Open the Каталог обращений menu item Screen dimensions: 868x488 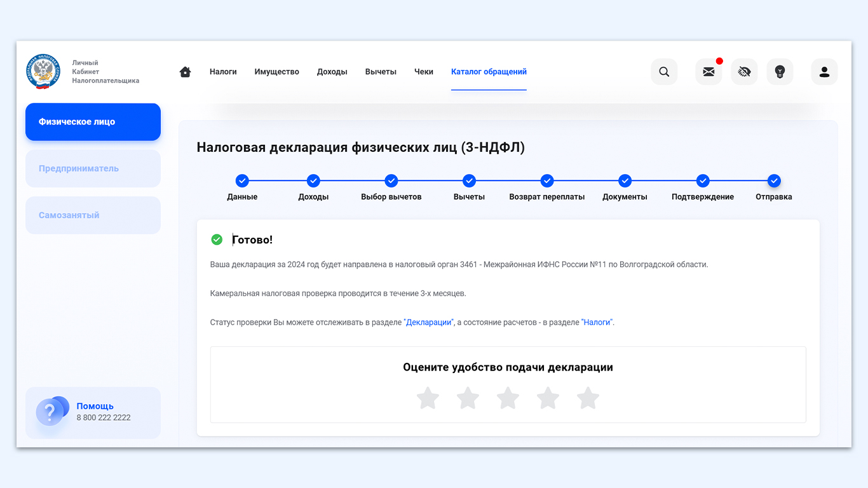(489, 72)
